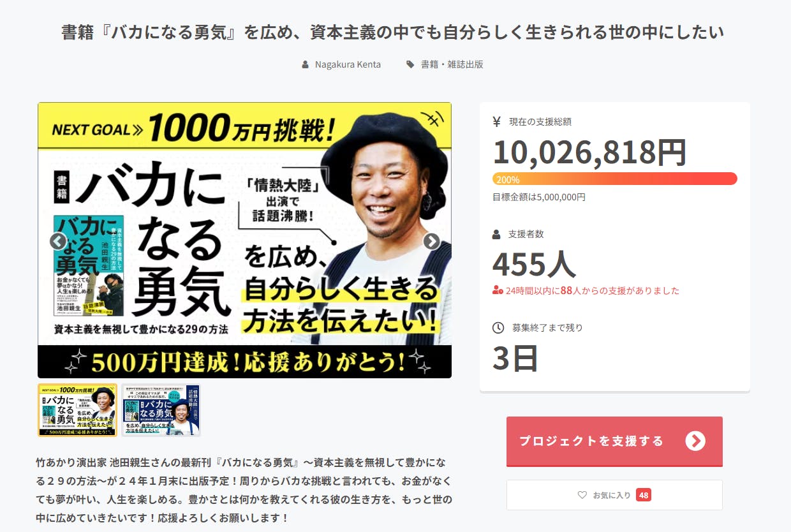
Task: Click the red people icon for 24時間以内 support
Action: tap(498, 290)
